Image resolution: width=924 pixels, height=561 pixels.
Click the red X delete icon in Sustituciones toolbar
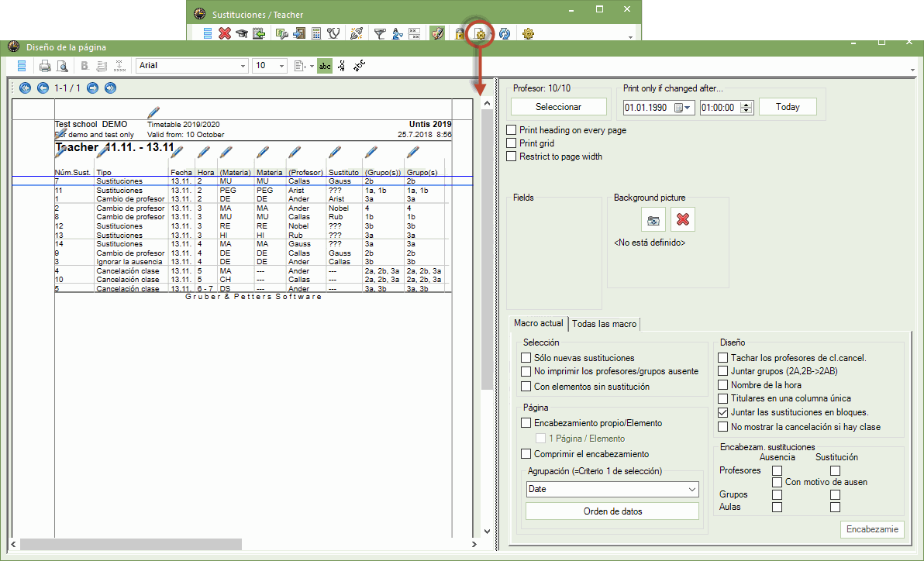click(225, 33)
